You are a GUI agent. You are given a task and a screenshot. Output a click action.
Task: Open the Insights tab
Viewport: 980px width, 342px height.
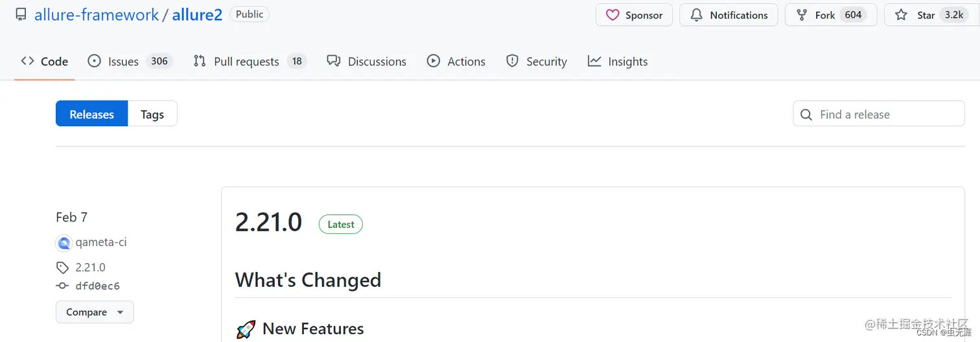(x=627, y=62)
